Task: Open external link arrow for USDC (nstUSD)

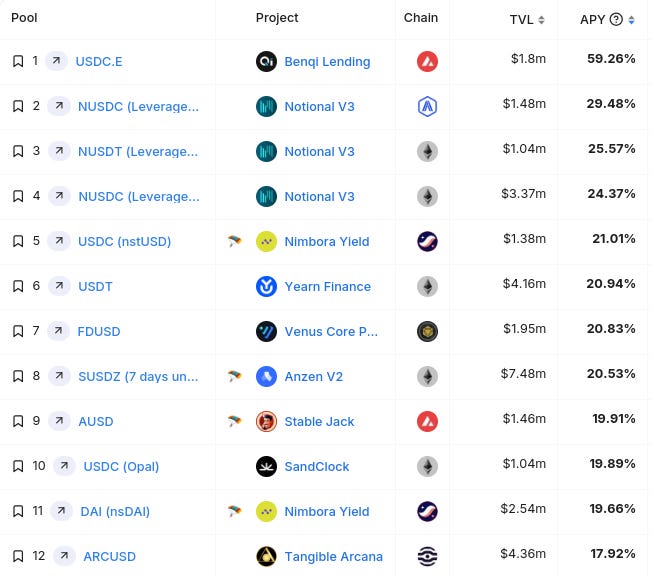Action: (59, 241)
